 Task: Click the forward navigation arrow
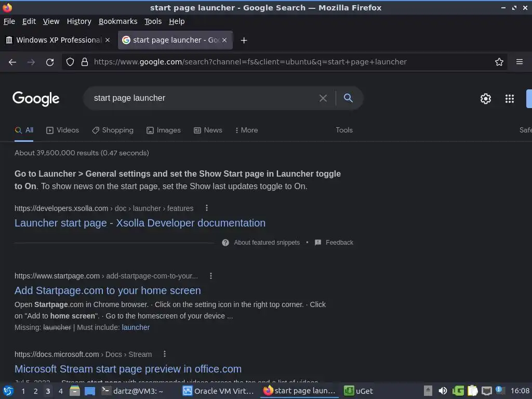pos(31,62)
